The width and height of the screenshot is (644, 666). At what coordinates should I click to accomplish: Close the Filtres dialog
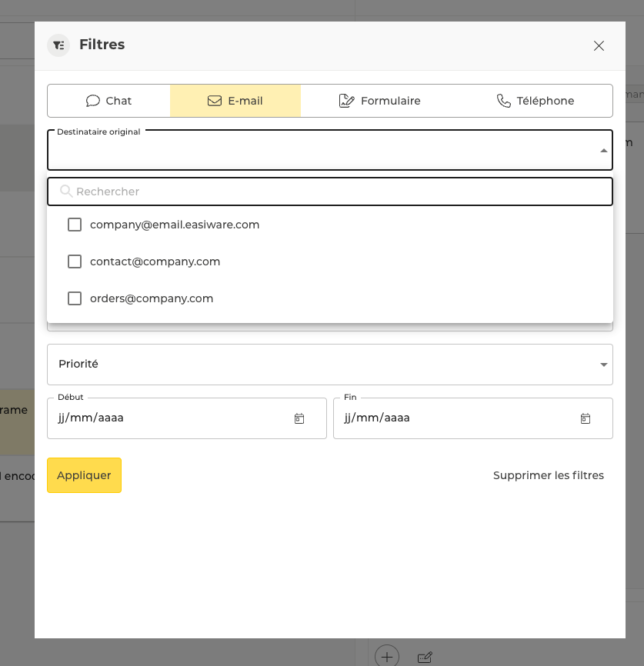(599, 45)
